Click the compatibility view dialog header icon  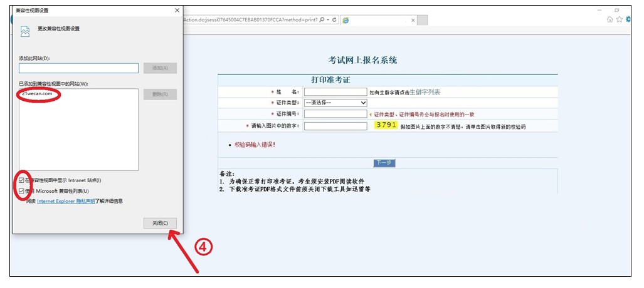[x=25, y=31]
